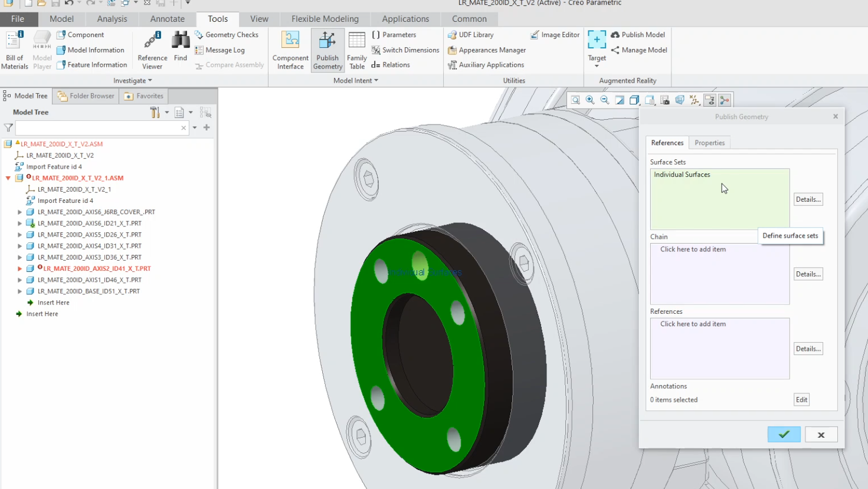The width and height of the screenshot is (868, 489).
Task: Open display style cube in graphics toolbar
Action: [x=634, y=100]
